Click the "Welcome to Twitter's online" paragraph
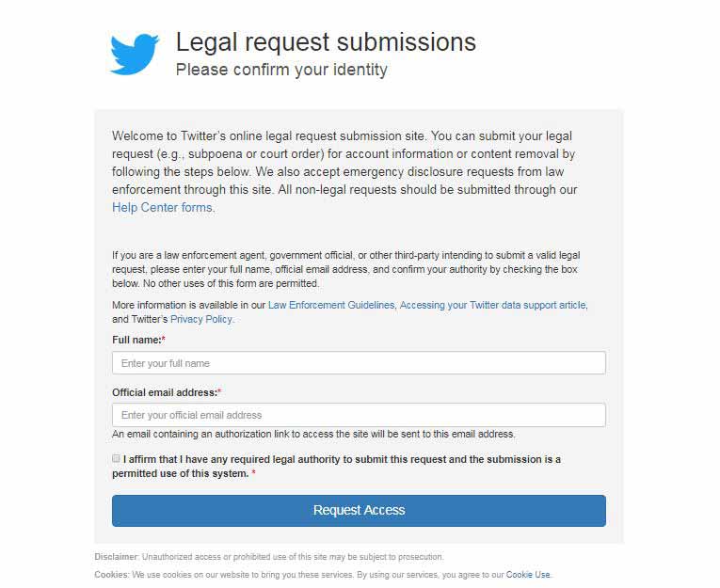The width and height of the screenshot is (720, 588). 344,163
